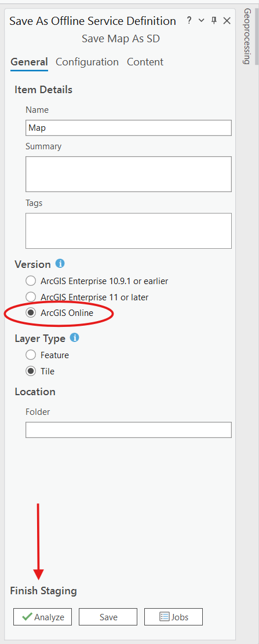Show the Layer Type info icon tooltip
This screenshot has width=259, height=644.
(74, 338)
